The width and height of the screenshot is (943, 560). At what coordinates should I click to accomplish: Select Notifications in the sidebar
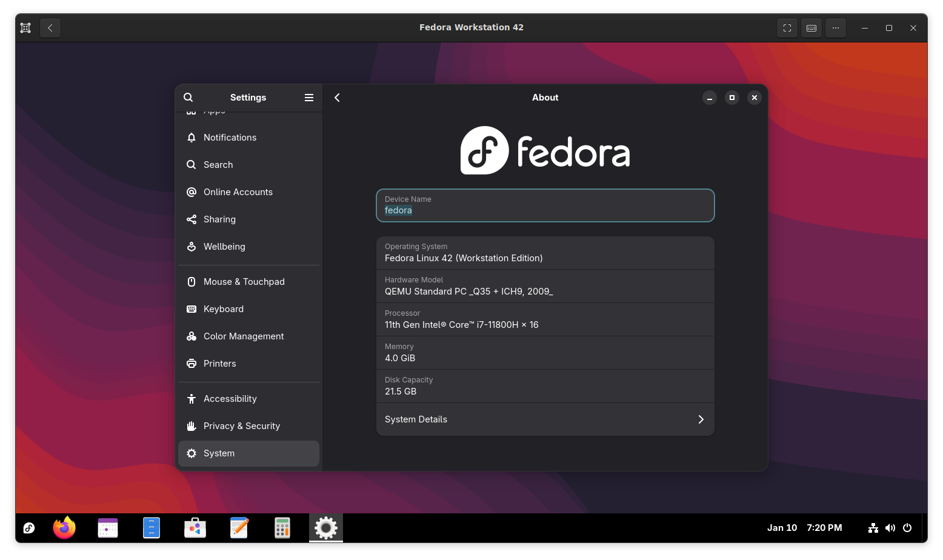pyautogui.click(x=230, y=138)
